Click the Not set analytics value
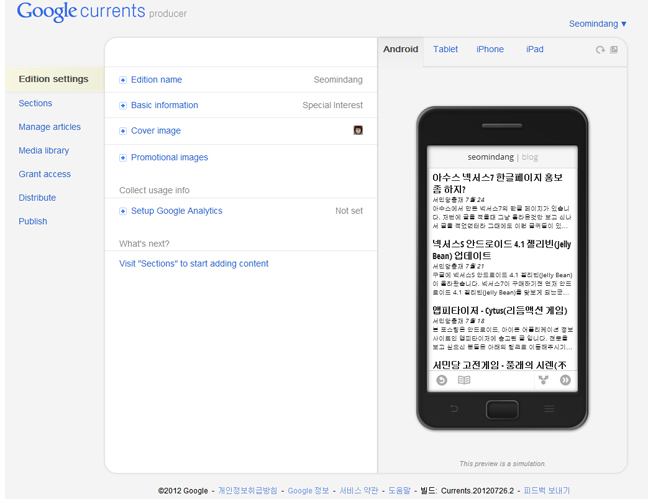Viewport: 648px width, 499px height. 349,211
